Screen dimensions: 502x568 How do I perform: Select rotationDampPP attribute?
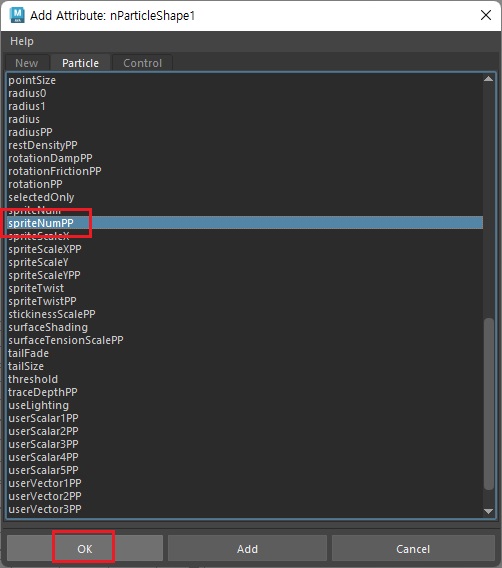pos(245,158)
